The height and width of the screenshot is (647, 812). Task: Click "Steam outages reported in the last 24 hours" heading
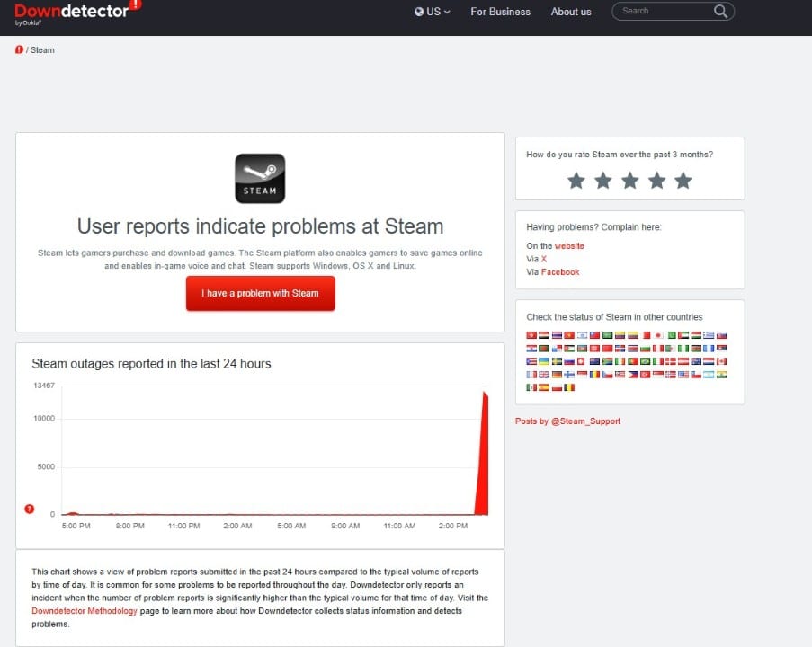coord(151,363)
